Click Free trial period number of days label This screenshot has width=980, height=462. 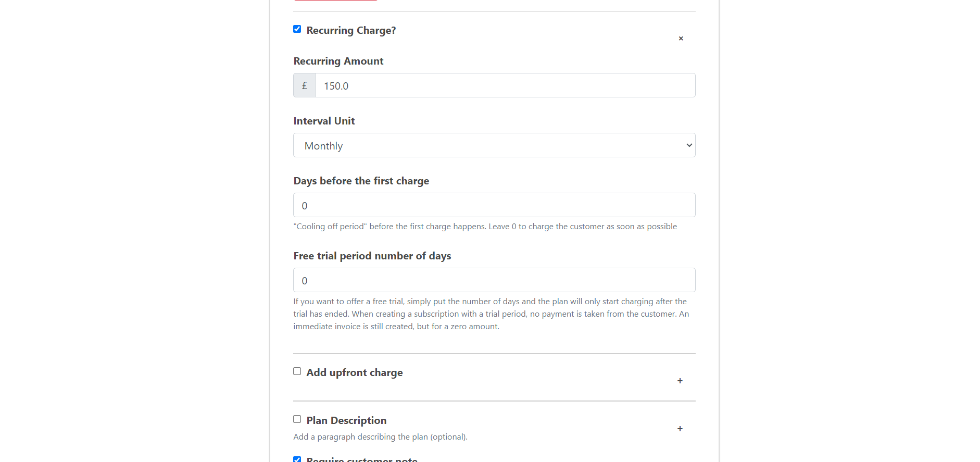coord(372,256)
